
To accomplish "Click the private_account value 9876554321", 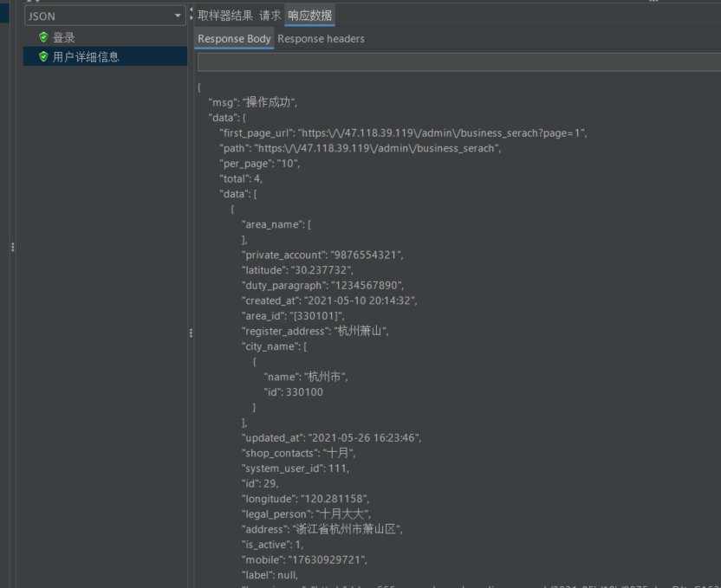I will point(367,255).
